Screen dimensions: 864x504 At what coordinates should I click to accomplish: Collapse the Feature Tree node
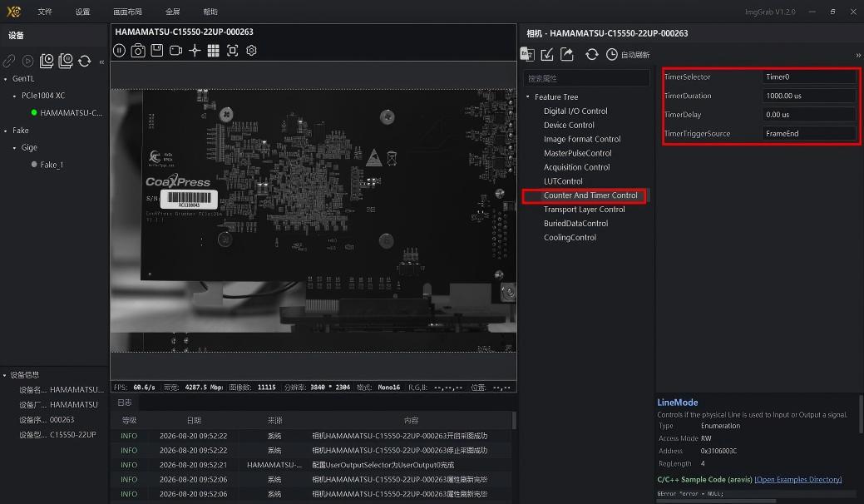[528, 97]
